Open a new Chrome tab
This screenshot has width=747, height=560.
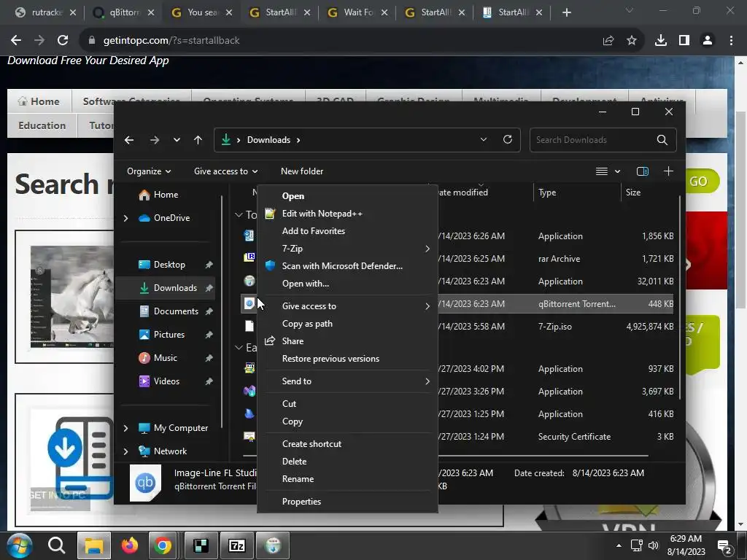566,12
